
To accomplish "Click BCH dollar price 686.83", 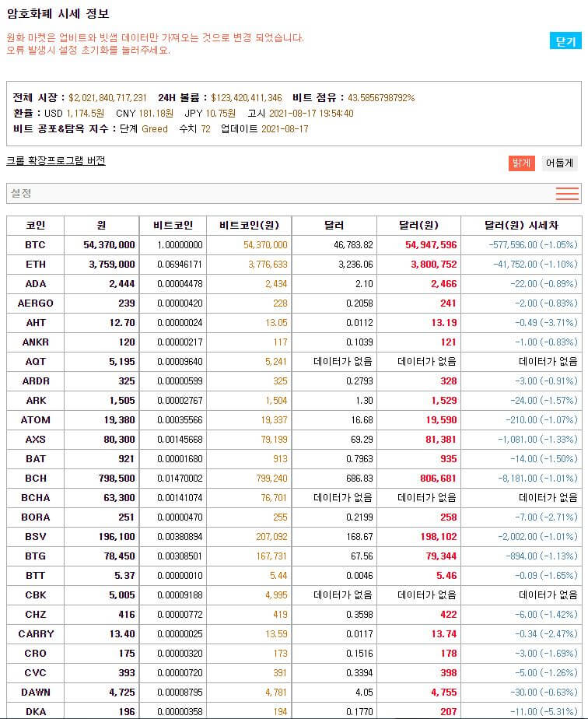I will (359, 479).
